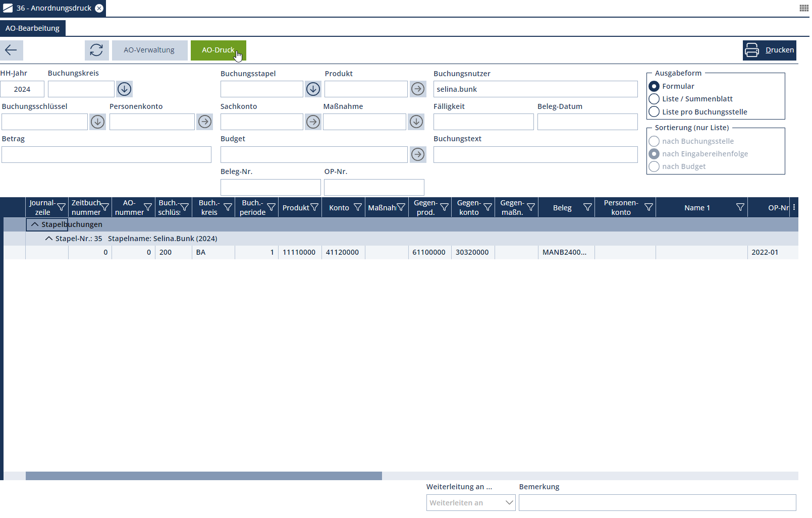Click the filter icon on Beleg column

[x=587, y=207]
